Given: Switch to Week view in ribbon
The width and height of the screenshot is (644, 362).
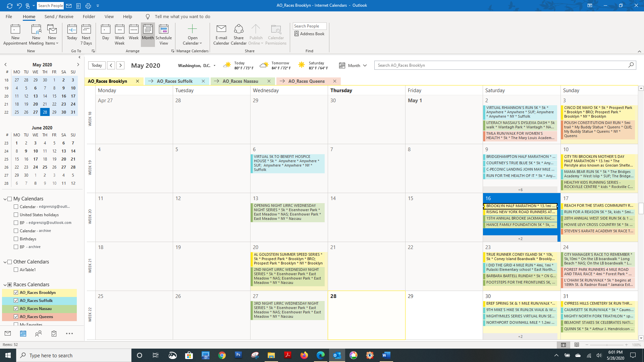Looking at the screenshot, I should pyautogui.click(x=133, y=32).
